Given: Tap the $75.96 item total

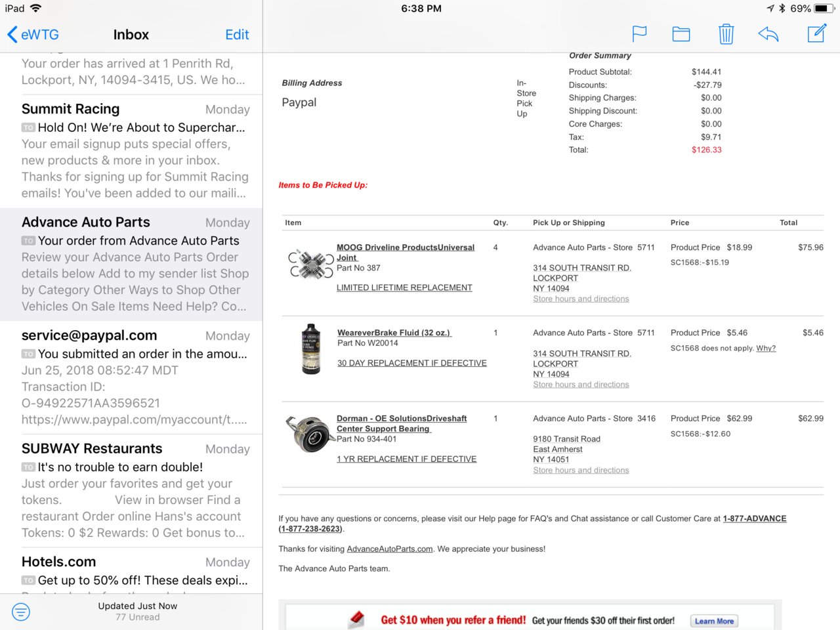Looking at the screenshot, I should tap(810, 247).
